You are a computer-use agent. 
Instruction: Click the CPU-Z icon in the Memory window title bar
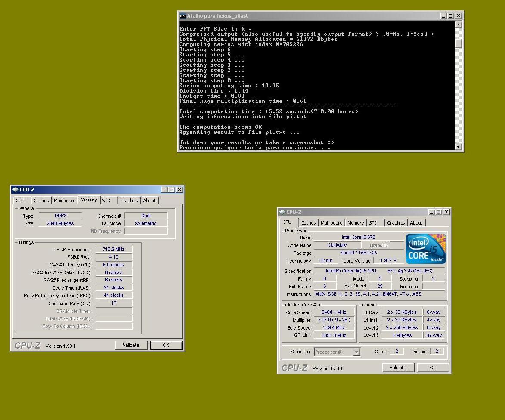pos(15,190)
